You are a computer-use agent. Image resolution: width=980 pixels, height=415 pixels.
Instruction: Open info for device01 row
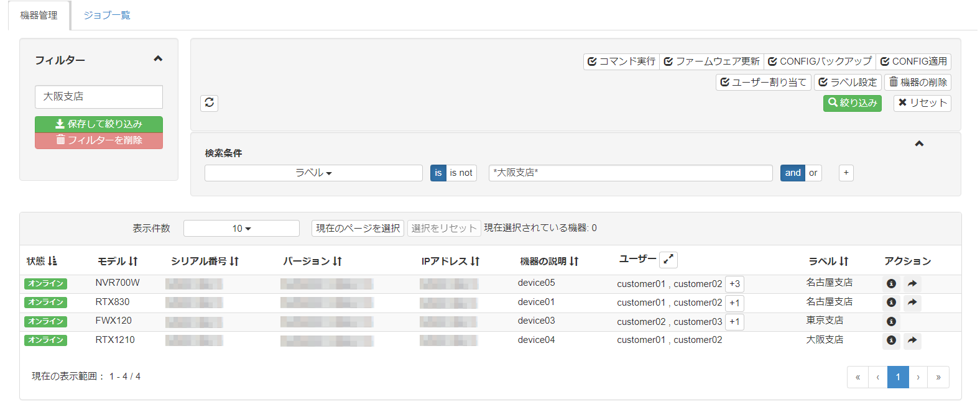coord(891,303)
